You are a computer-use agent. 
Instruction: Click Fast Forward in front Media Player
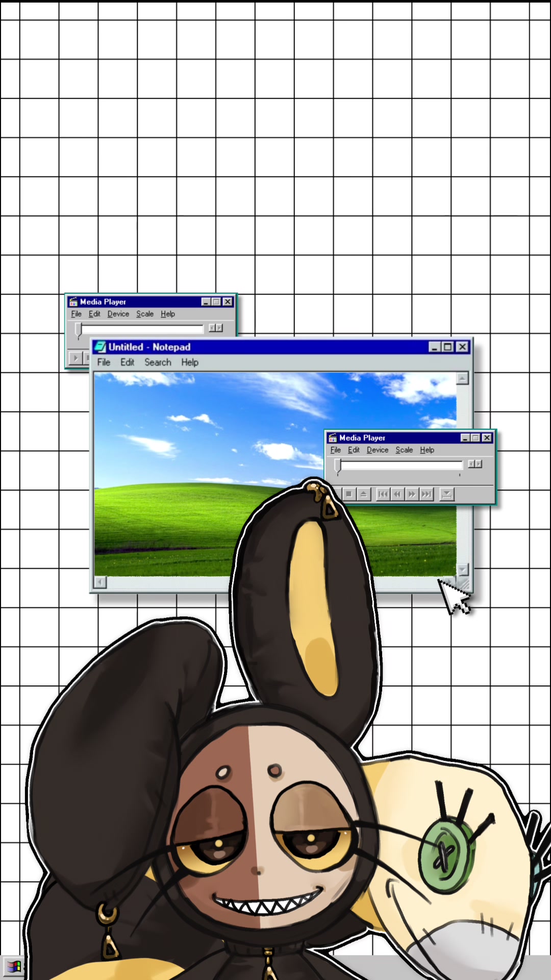[x=411, y=494]
